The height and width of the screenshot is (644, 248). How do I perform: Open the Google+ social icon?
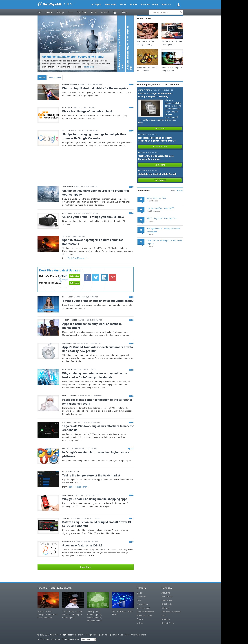point(113,277)
